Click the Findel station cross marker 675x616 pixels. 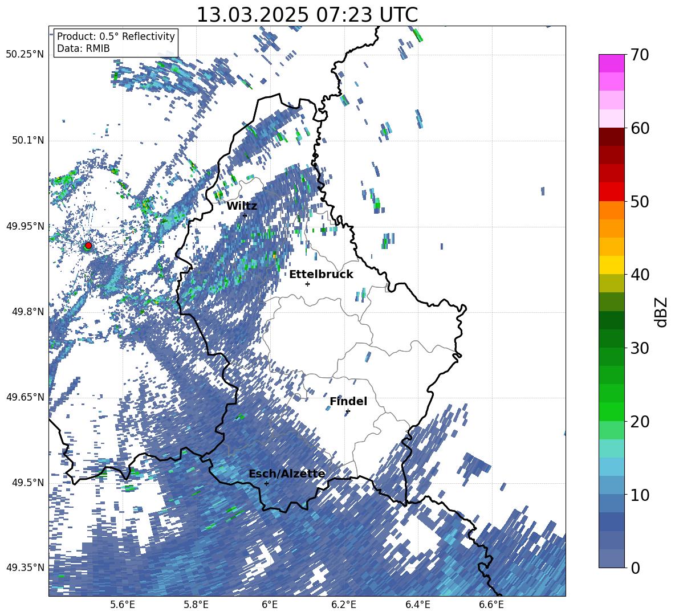click(x=348, y=411)
